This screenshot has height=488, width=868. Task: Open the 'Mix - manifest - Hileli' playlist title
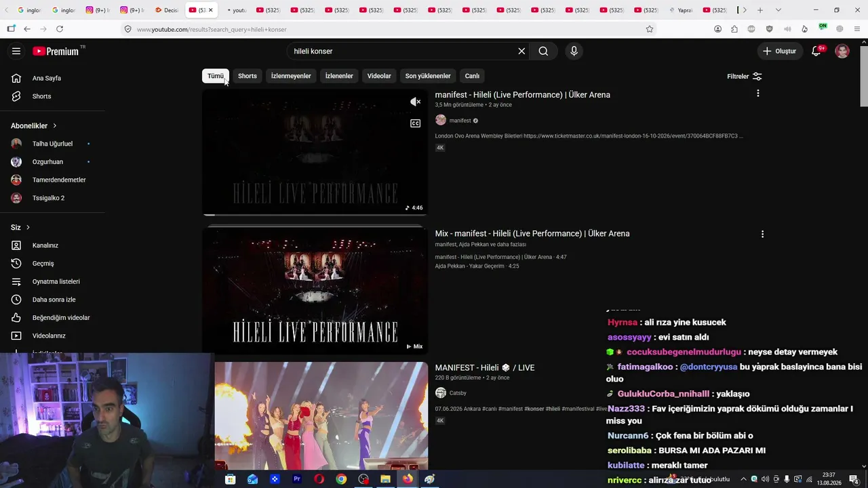(x=532, y=233)
